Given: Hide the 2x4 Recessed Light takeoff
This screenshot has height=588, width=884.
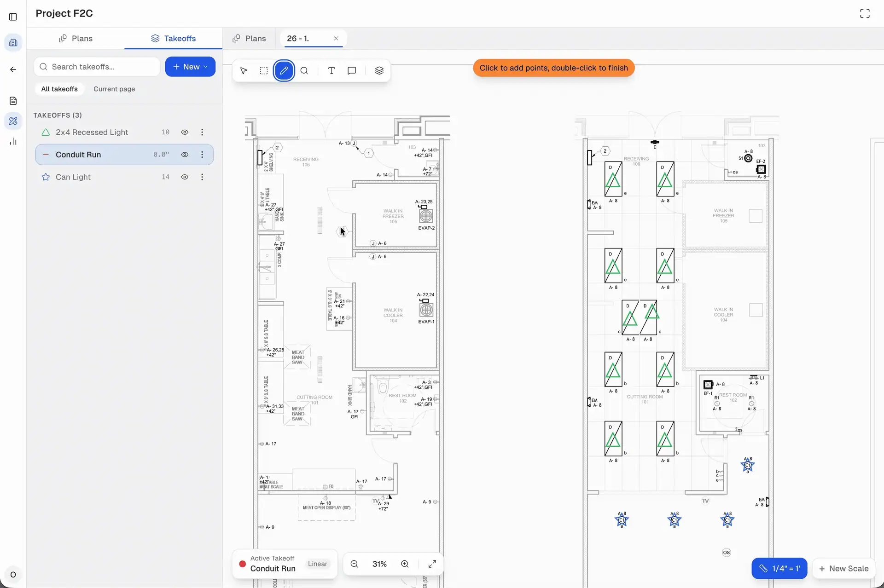Looking at the screenshot, I should click(185, 133).
